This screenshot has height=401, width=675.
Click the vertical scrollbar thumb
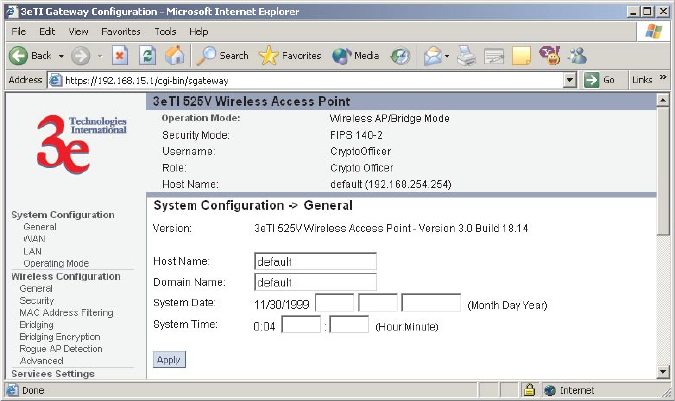pos(663,171)
